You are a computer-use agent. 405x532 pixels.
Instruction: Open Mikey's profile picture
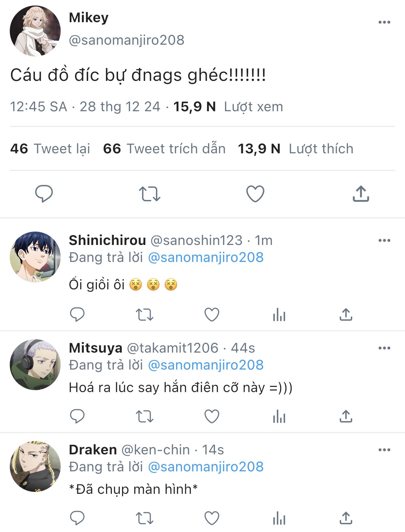tap(35, 31)
